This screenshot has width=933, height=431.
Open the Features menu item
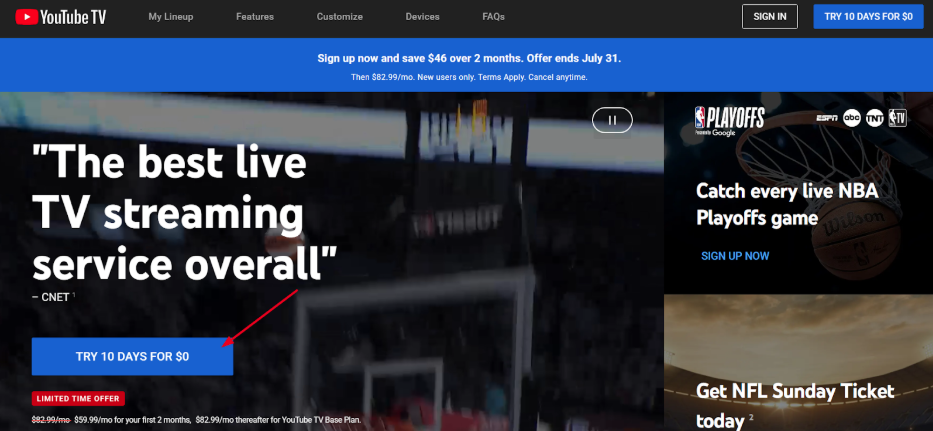click(x=255, y=17)
